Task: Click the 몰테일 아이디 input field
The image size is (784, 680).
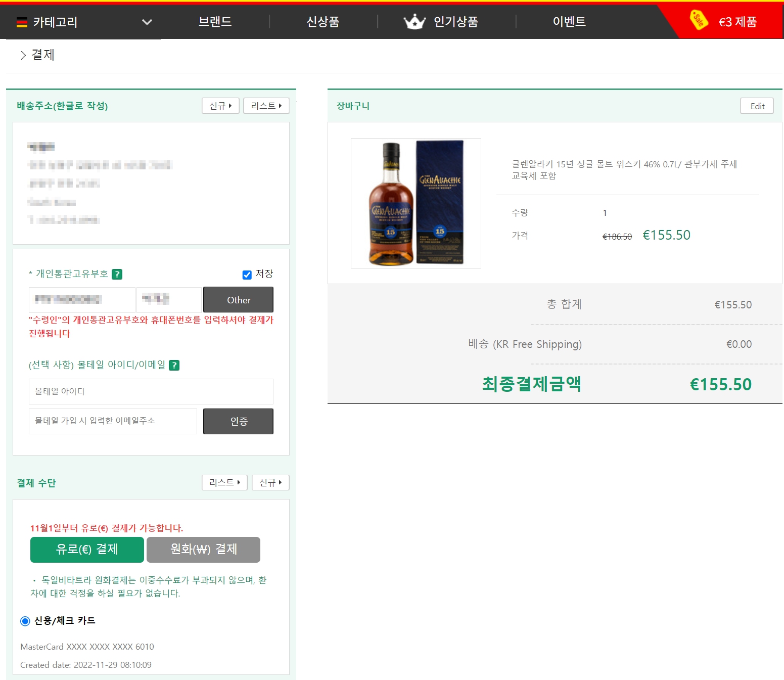Action: tap(151, 391)
